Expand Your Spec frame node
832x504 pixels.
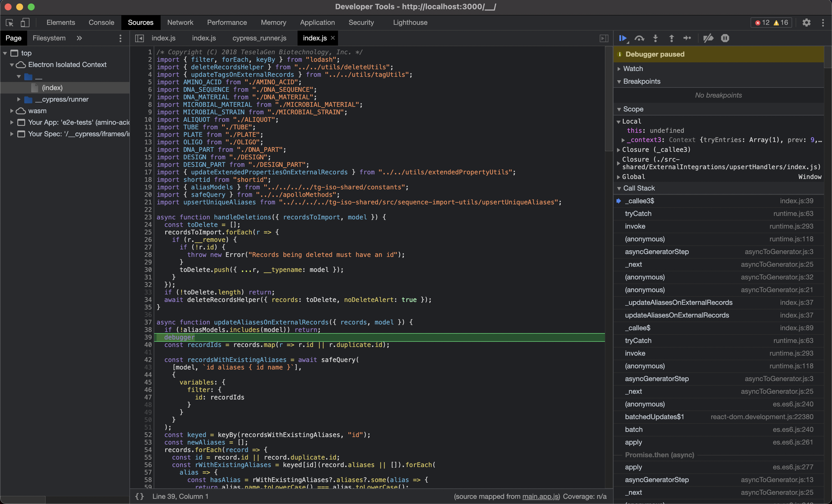pyautogui.click(x=12, y=134)
